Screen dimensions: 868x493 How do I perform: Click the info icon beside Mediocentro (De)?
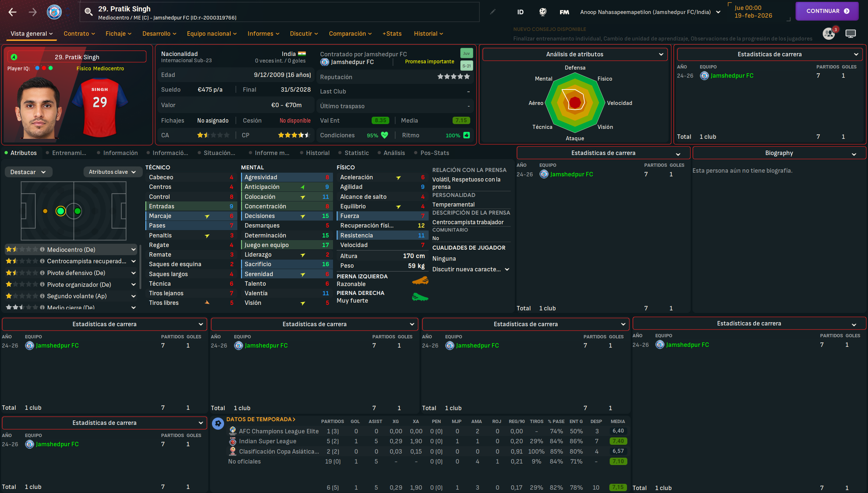coord(42,249)
